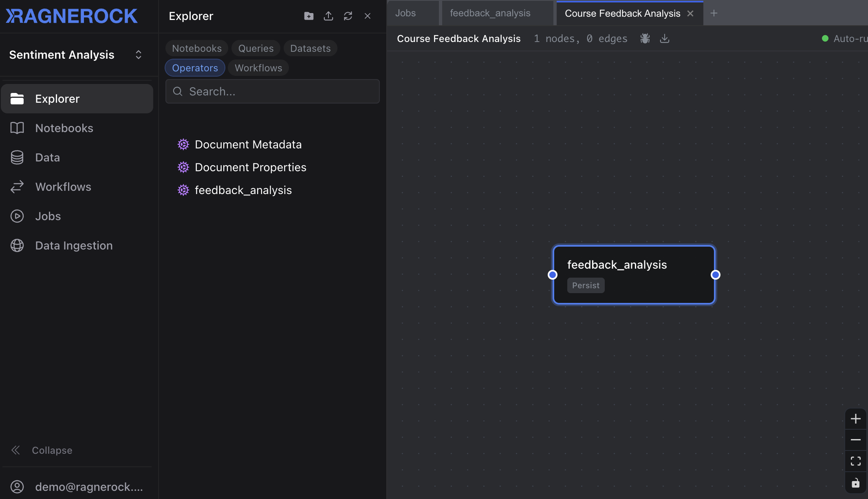Screen dimensions: 868x499
Task: Click the upload icon in Explorer header
Action: click(328, 16)
